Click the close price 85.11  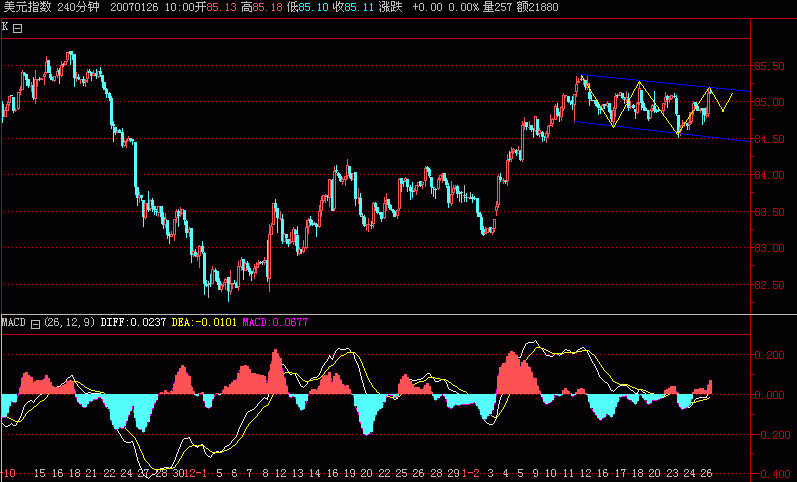pyautogui.click(x=359, y=7)
